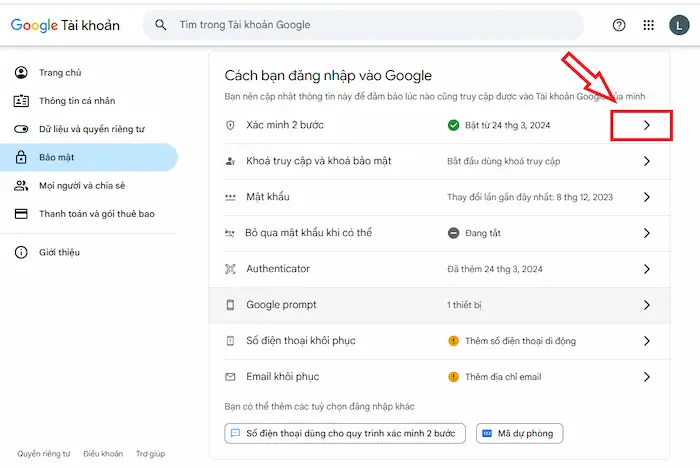Click Số điện thoại dùng cho quy trình button
This screenshot has height=468, width=700.
345,433
